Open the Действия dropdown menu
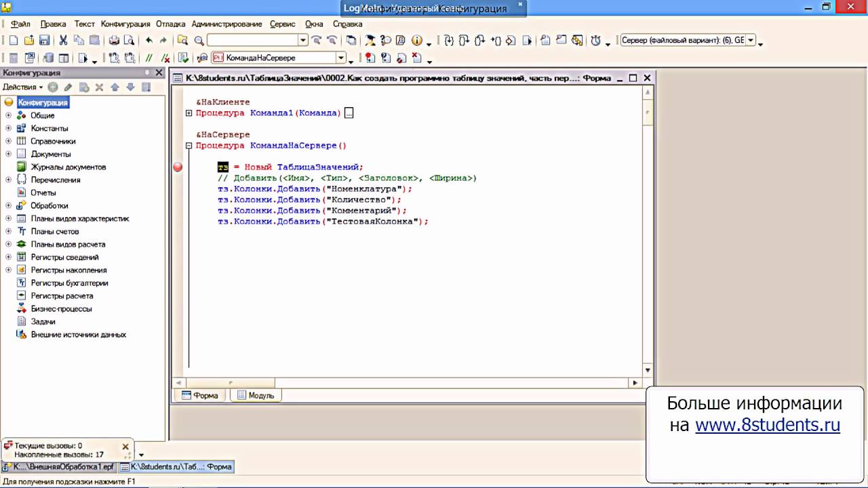 coord(22,87)
